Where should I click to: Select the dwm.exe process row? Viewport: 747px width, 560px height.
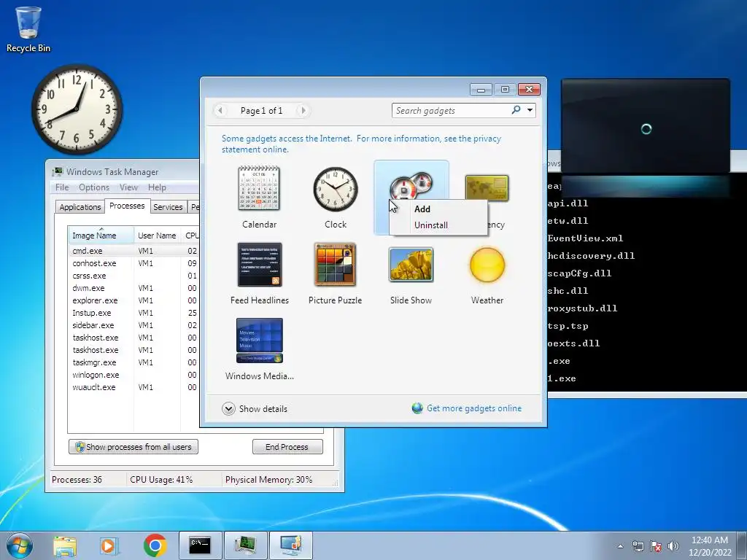[133, 287]
